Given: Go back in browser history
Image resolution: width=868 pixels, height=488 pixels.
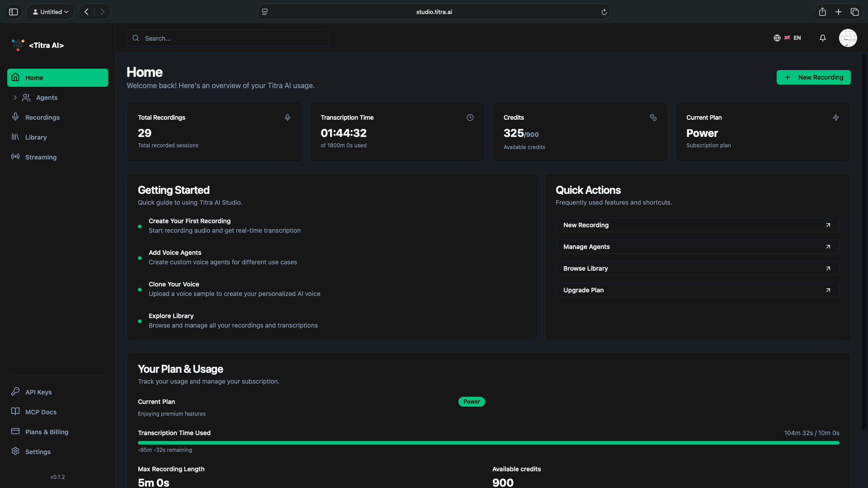Looking at the screenshot, I should pos(86,12).
